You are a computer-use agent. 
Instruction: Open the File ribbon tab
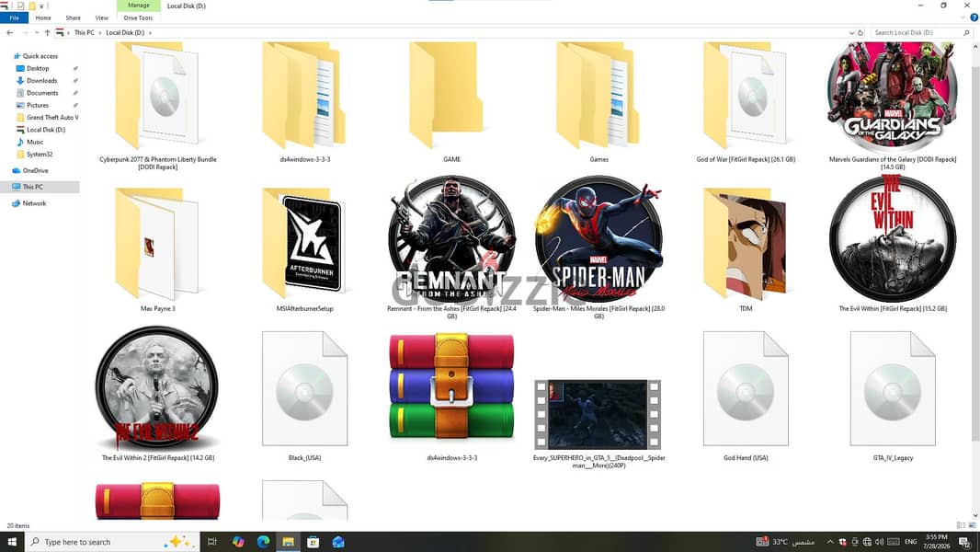pyautogui.click(x=14, y=18)
